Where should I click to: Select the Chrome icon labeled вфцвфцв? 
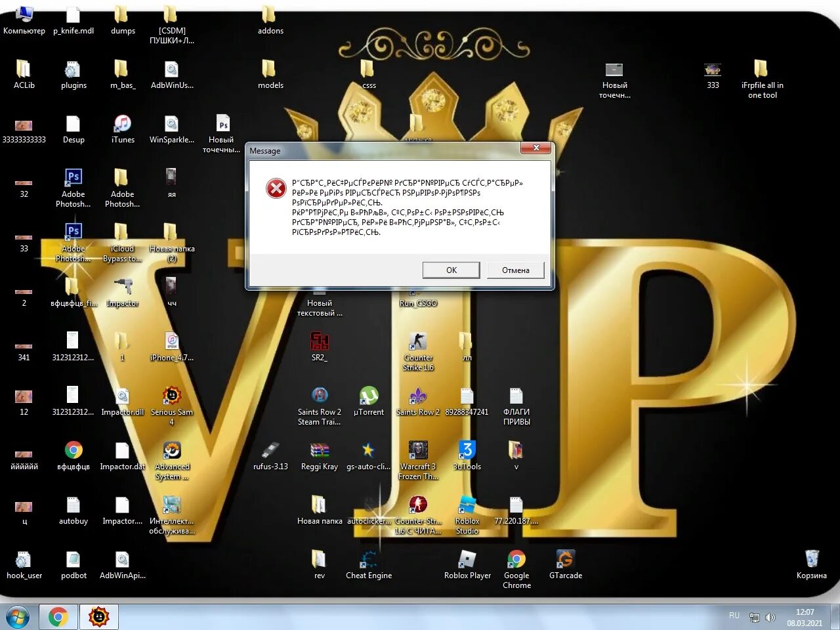click(73, 455)
